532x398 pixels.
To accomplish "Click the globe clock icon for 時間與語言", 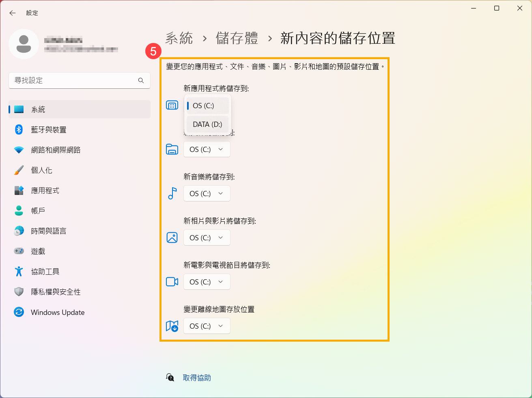I will [19, 231].
